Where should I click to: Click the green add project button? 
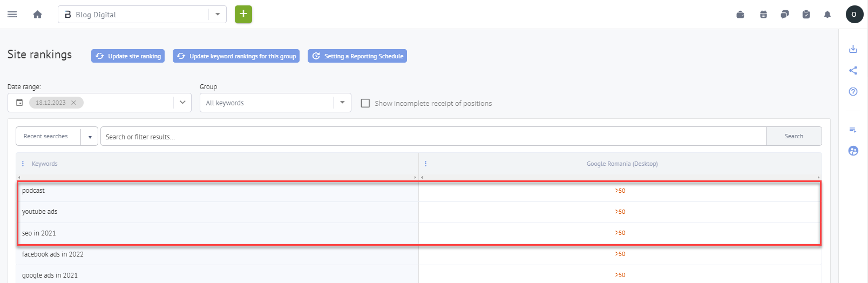tap(243, 14)
